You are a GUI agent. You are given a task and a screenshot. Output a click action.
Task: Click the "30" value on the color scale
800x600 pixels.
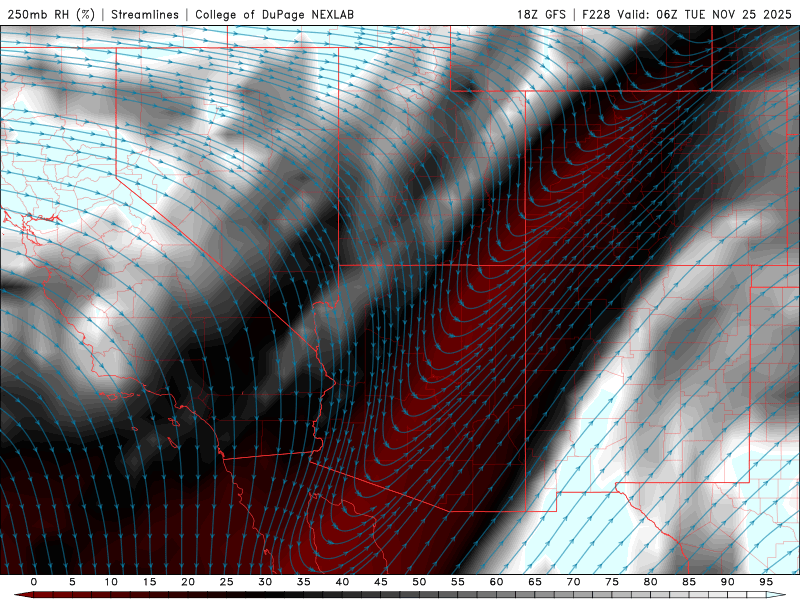[265, 582]
